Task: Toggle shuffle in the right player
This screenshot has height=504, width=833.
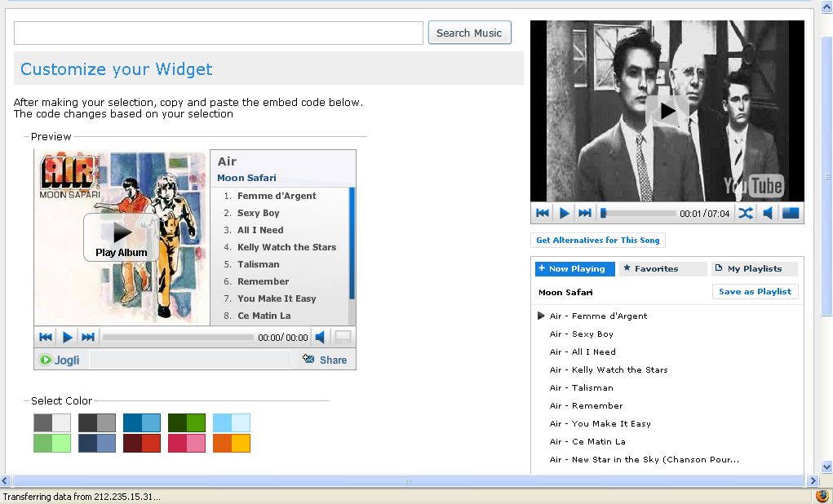Action: pyautogui.click(x=746, y=213)
